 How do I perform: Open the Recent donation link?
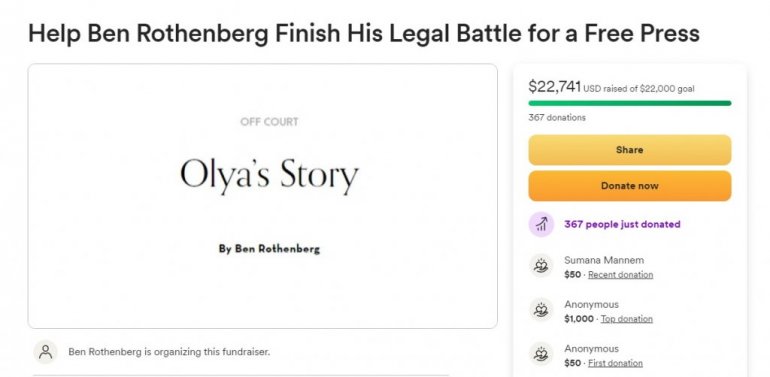pos(620,275)
